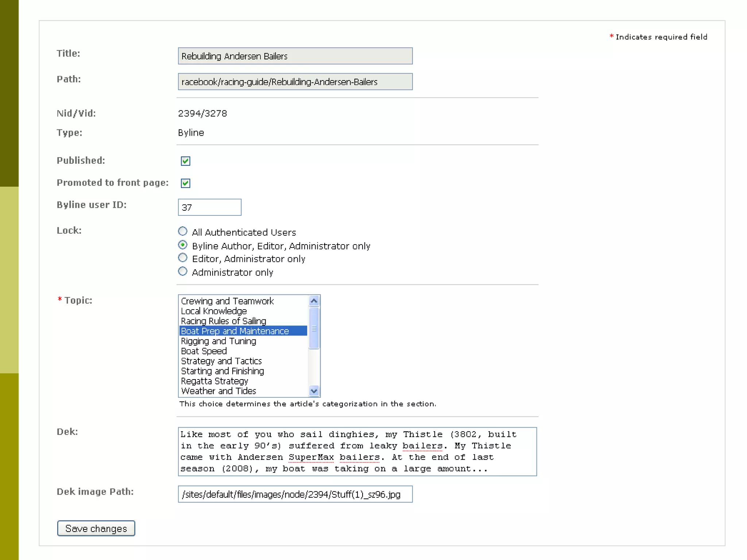Click the Save changes button
The height and width of the screenshot is (560, 747).
[96, 528]
